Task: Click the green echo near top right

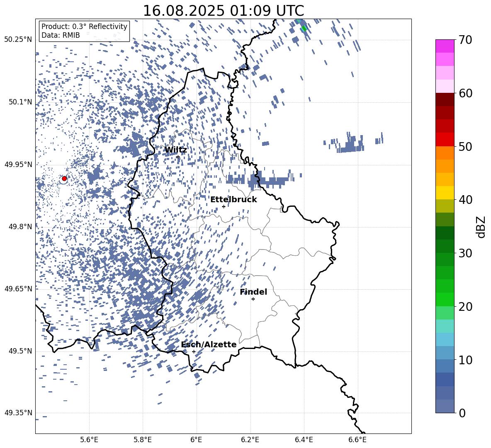Action: tap(304, 29)
